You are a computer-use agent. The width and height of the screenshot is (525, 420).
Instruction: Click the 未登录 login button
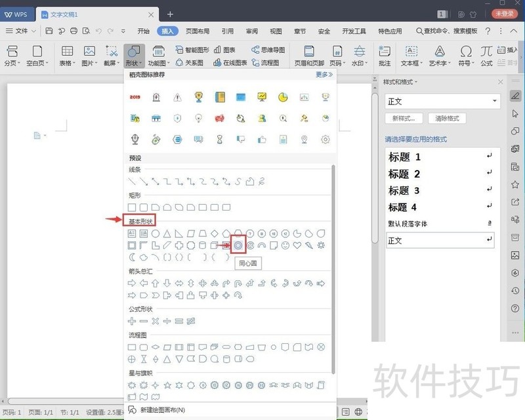[x=504, y=13]
